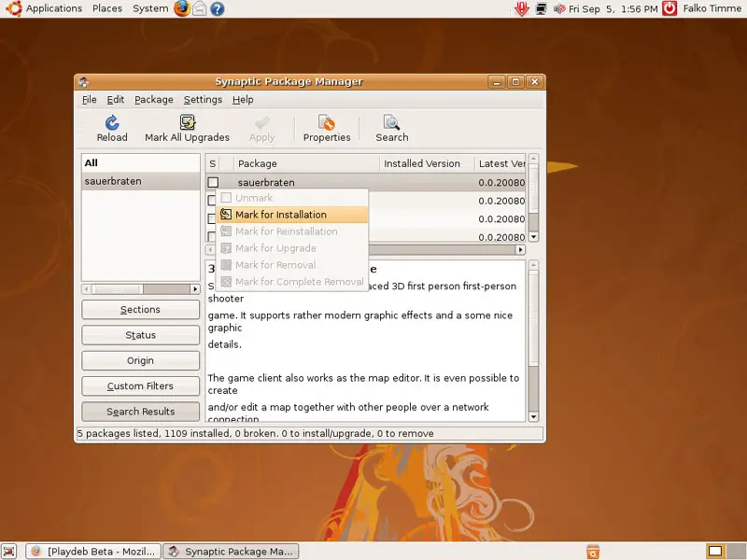Select sauerbraten in the left category list
The width and height of the screenshot is (747, 560).
[141, 181]
